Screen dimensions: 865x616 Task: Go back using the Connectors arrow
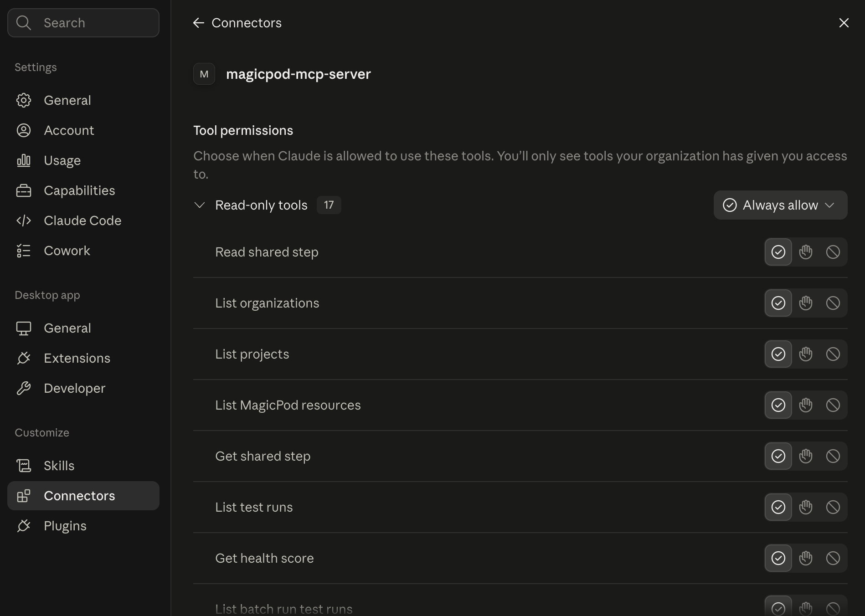click(x=199, y=23)
